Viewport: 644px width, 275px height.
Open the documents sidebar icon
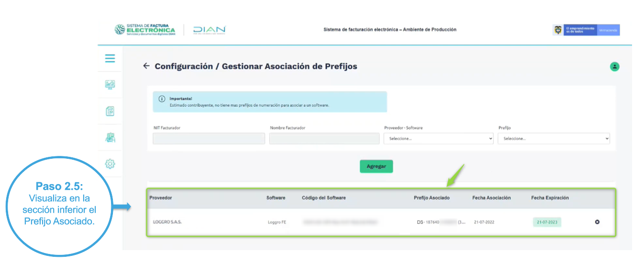(110, 111)
